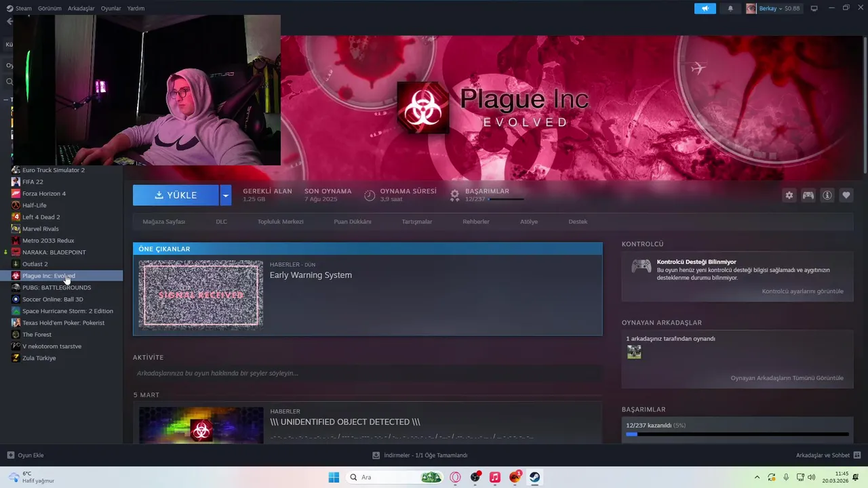This screenshot has height=488, width=868.
Task: Open the Görünüm menu
Action: tap(50, 8)
